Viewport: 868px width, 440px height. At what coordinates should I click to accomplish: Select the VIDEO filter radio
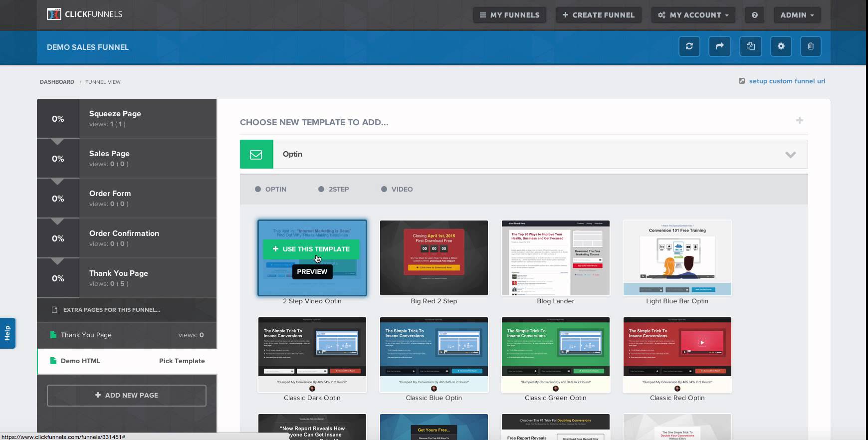(384, 189)
